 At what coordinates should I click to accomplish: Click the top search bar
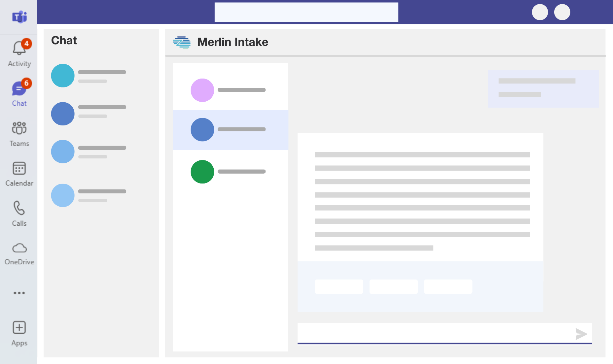[x=306, y=12]
